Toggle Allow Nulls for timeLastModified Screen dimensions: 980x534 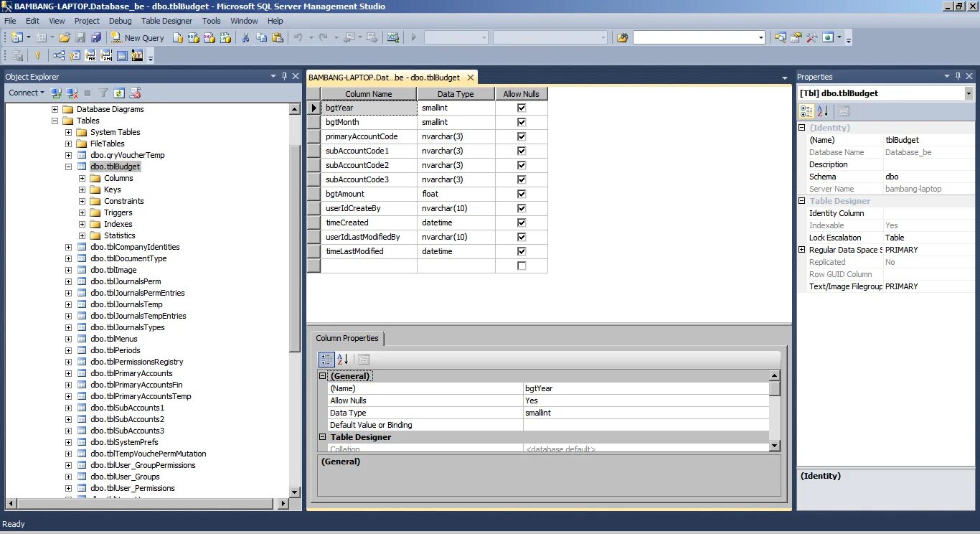tap(522, 251)
